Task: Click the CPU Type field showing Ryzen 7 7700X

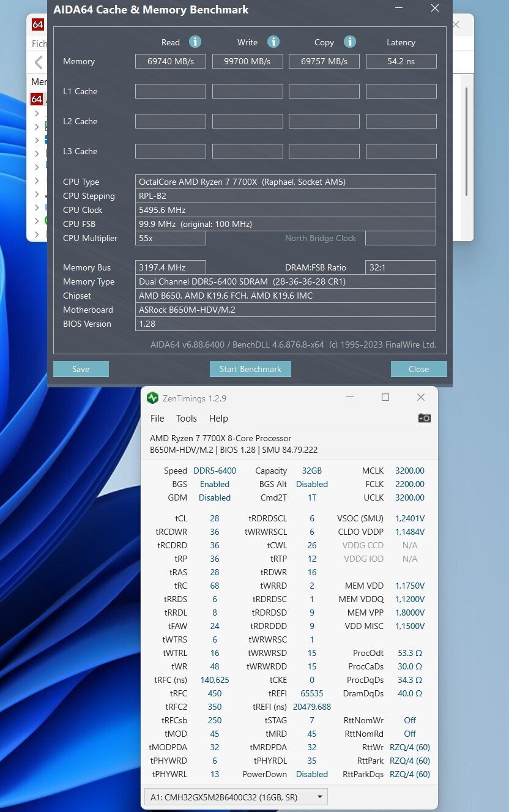Action: click(286, 182)
